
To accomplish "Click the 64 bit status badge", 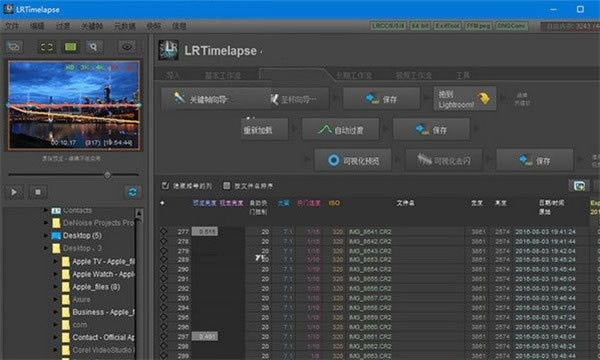I will coord(420,26).
